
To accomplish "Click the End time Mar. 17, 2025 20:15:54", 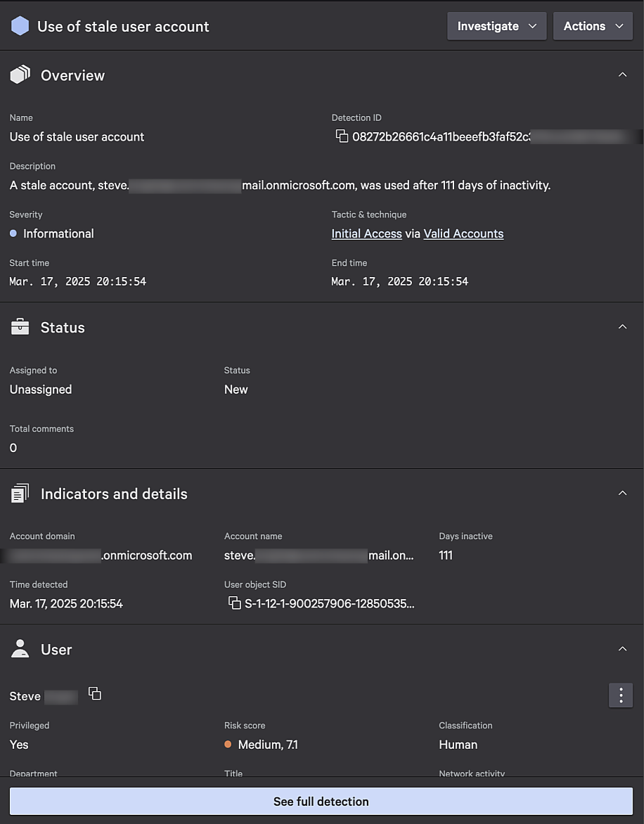I will coord(400,282).
